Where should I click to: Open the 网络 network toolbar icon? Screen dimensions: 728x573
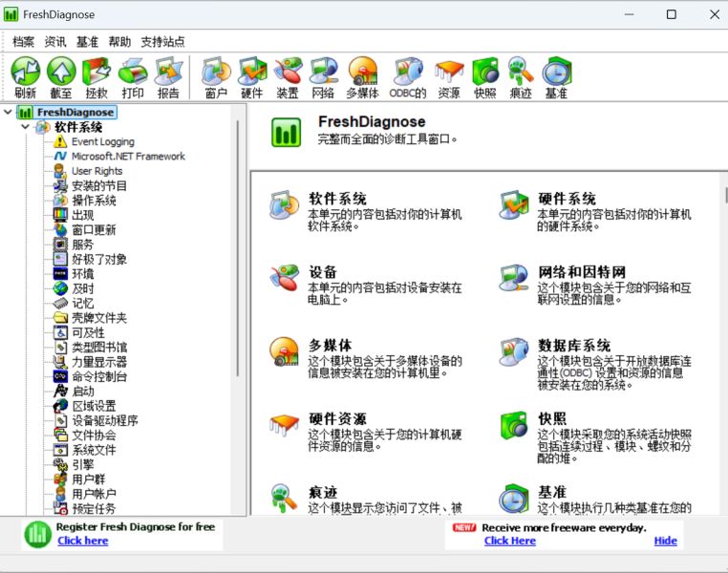click(x=323, y=77)
